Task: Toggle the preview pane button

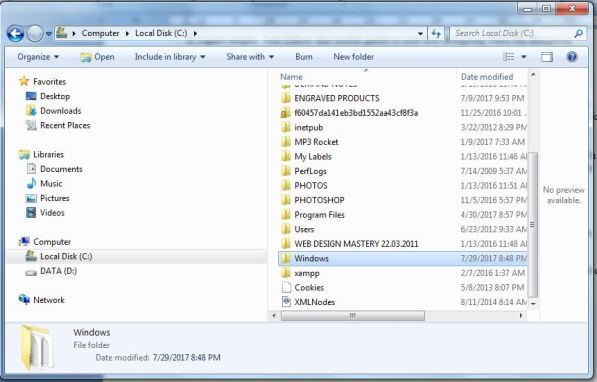Action: tap(547, 57)
